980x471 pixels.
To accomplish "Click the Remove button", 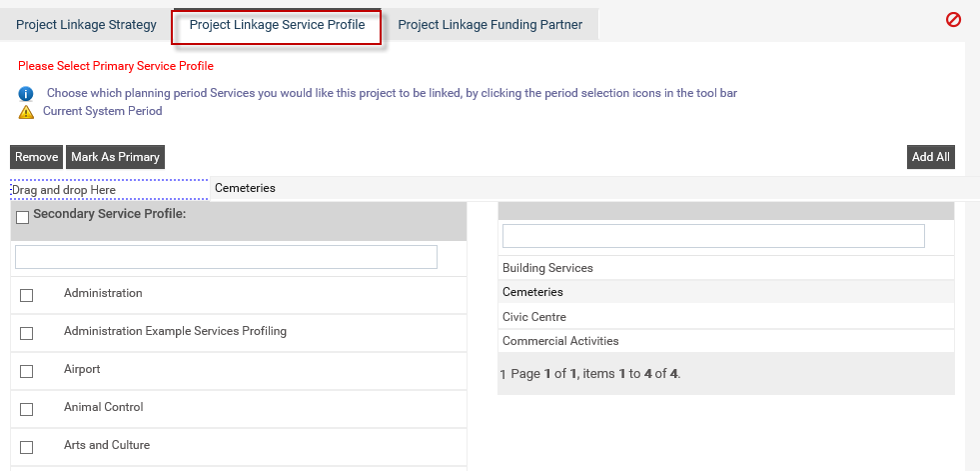I will tap(36, 157).
